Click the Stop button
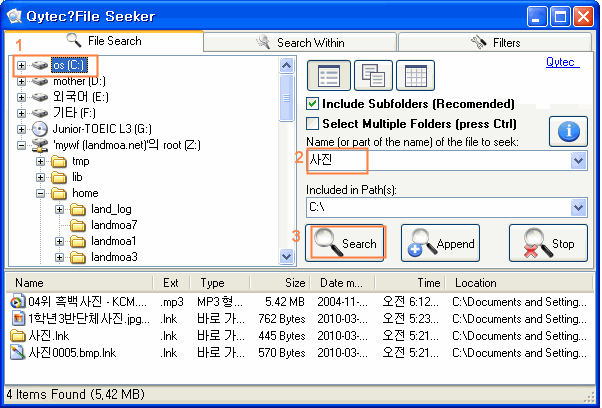Image resolution: width=602 pixels, height=408 pixels. (x=548, y=243)
